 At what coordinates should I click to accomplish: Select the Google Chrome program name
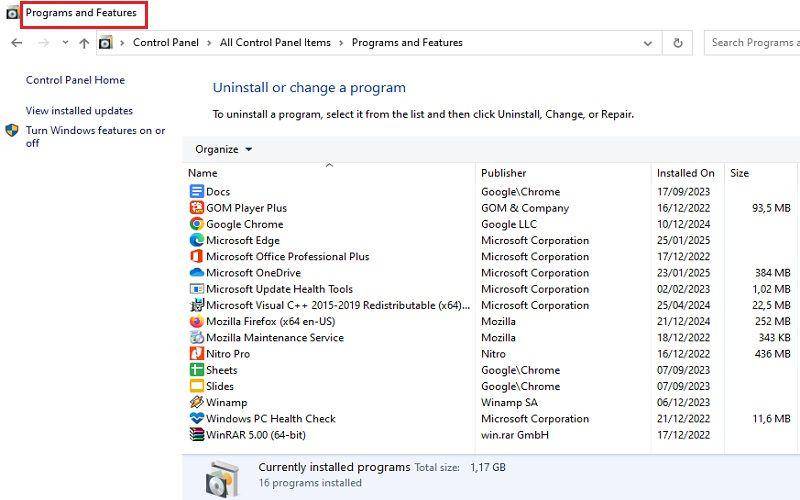point(244,224)
